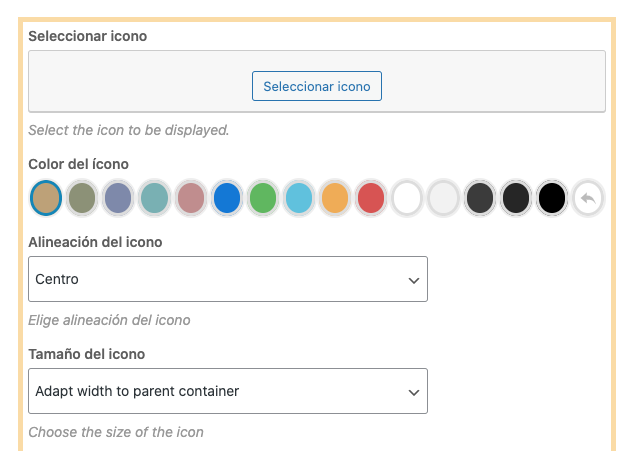Select the tan color swatch

pyautogui.click(x=46, y=198)
